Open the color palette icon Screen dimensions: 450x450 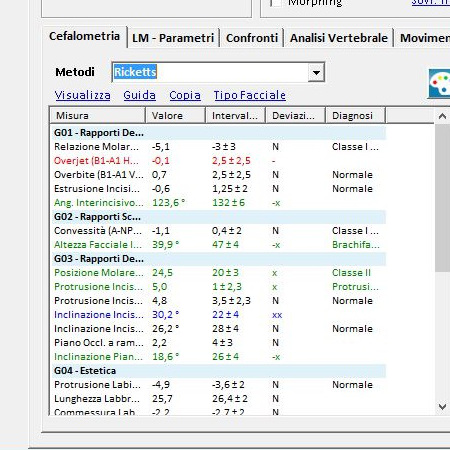[x=439, y=84]
